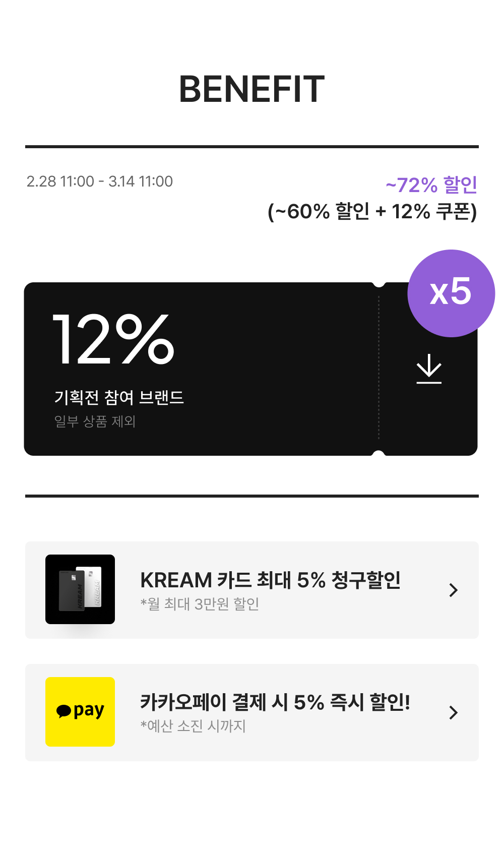Tap the coupon's dotted tear line divider
Viewport: 504px width, 852px height.
(x=379, y=369)
